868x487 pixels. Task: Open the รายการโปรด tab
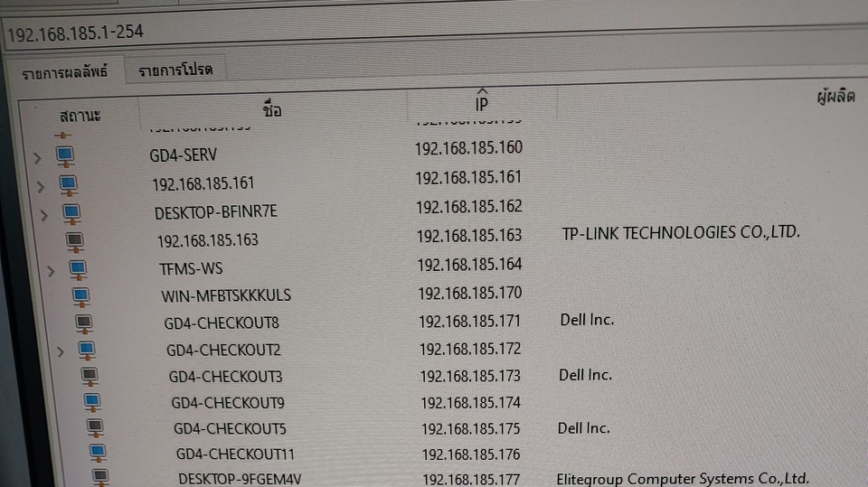click(x=175, y=70)
